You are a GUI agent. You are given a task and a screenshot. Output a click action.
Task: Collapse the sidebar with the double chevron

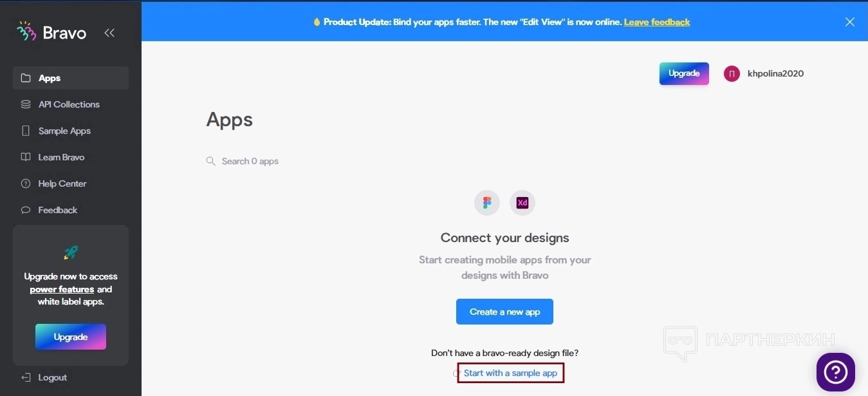click(x=109, y=33)
